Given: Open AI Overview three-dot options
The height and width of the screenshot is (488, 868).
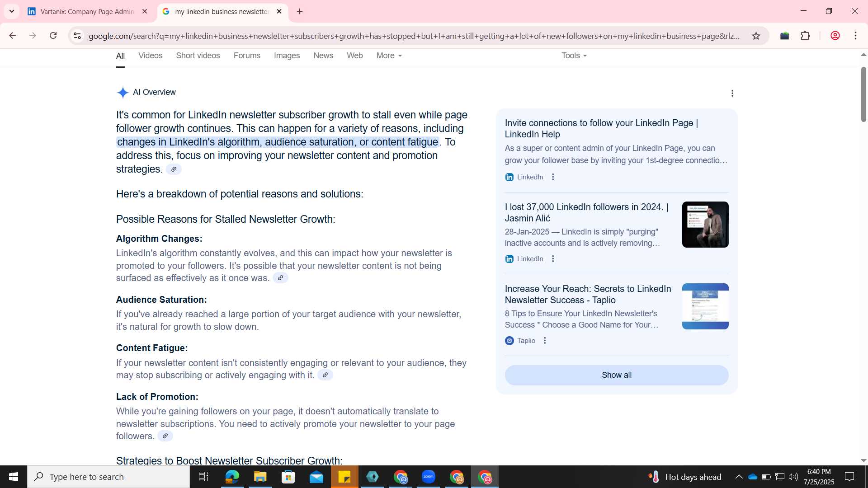Looking at the screenshot, I should click(732, 93).
